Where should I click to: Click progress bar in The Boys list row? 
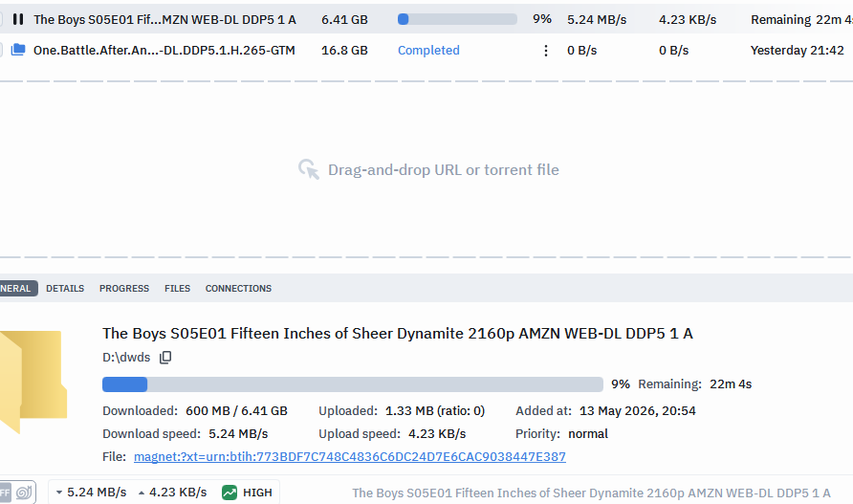[x=457, y=19]
